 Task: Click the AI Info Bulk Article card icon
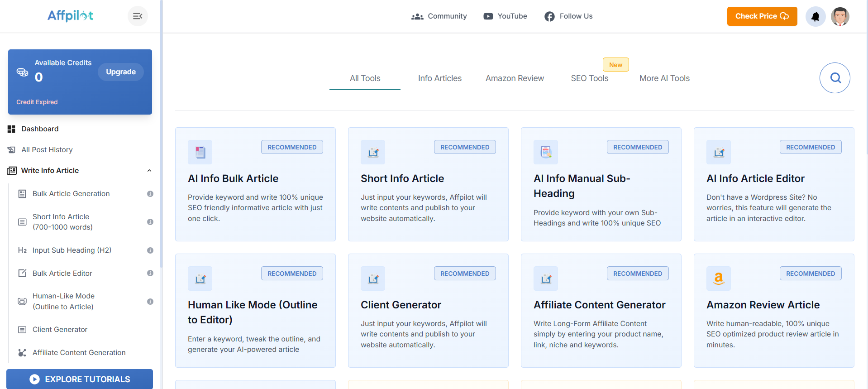200,152
